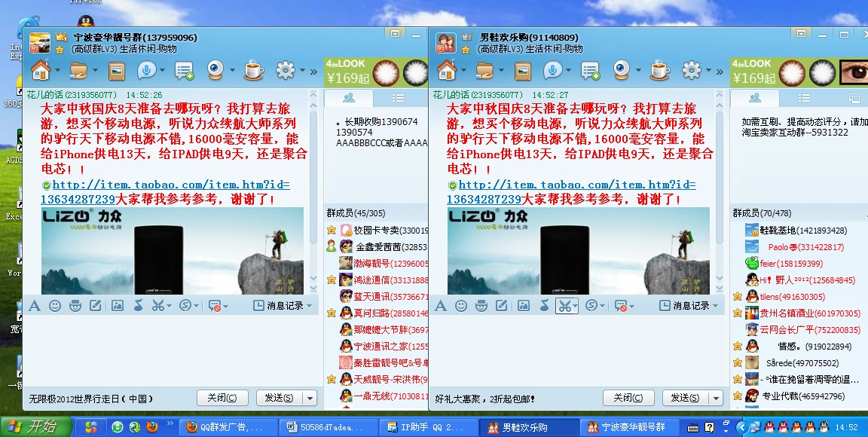Start voice chat microphone in 宁波豪华靓号群 window
Screen dimensions: 868x437
coord(146,70)
